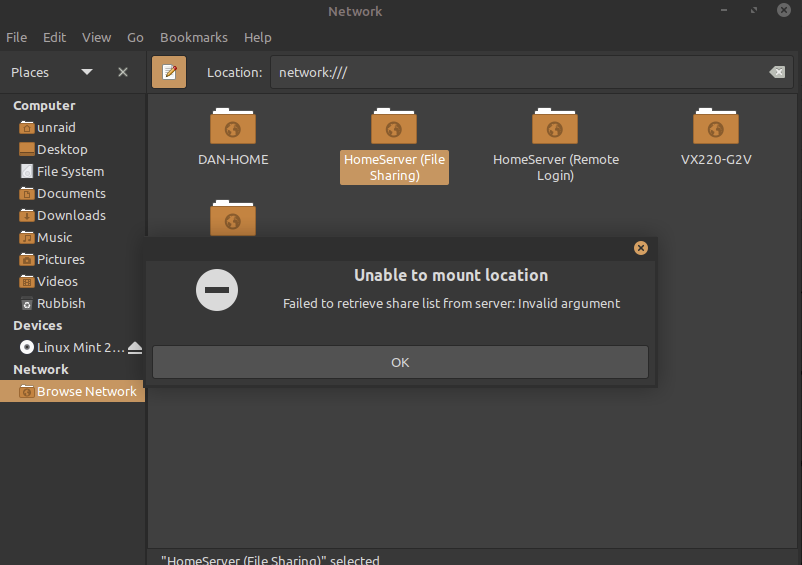The image size is (802, 565).
Task: Select the VX220-G2V network folder icon
Action: (x=716, y=126)
